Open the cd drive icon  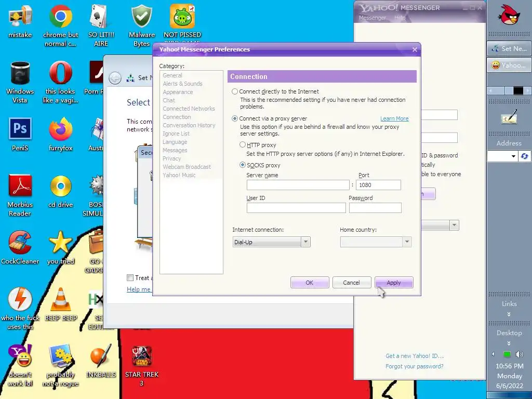click(60, 186)
